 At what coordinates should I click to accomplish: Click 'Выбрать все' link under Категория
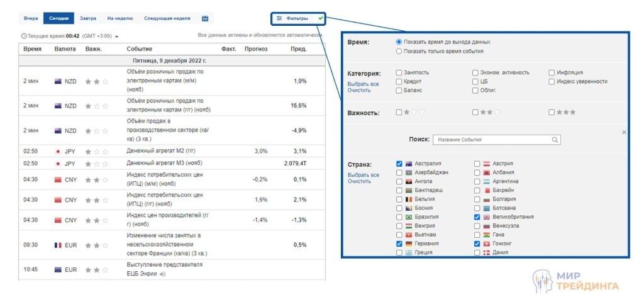364,84
